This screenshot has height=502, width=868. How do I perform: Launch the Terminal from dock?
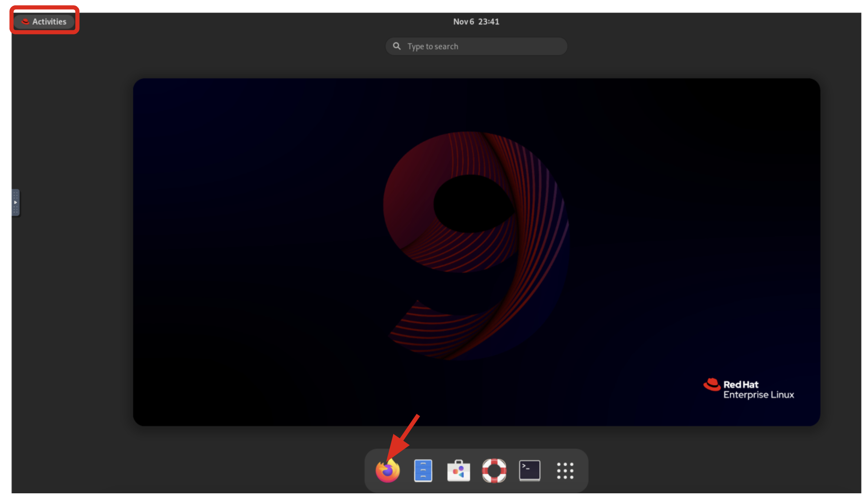pos(529,471)
